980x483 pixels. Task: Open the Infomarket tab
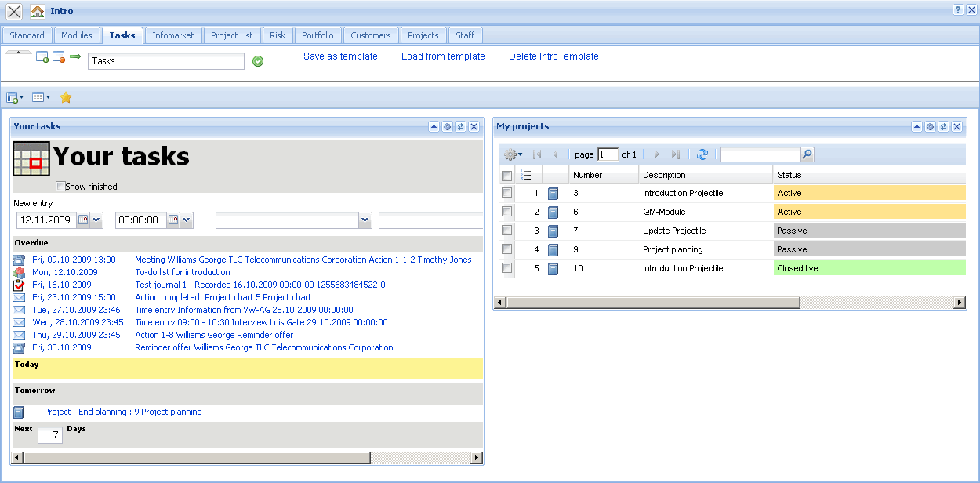(173, 34)
